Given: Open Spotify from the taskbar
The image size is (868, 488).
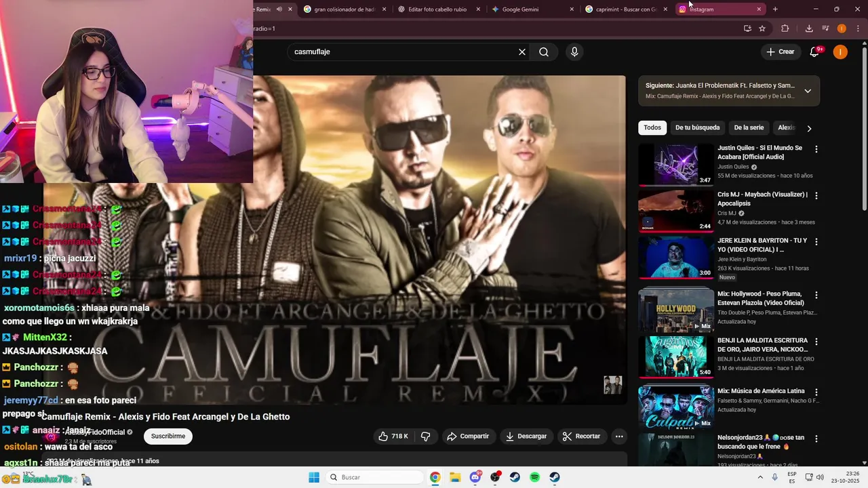Looking at the screenshot, I should click(x=534, y=477).
